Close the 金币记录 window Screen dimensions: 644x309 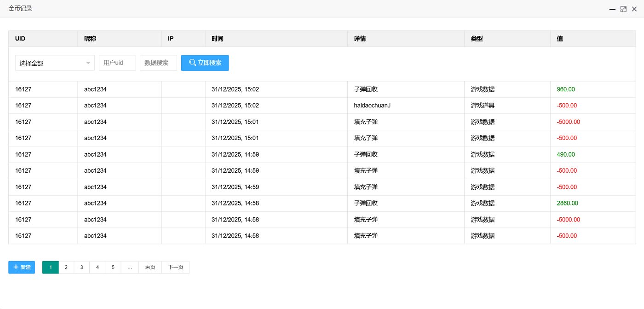point(634,9)
